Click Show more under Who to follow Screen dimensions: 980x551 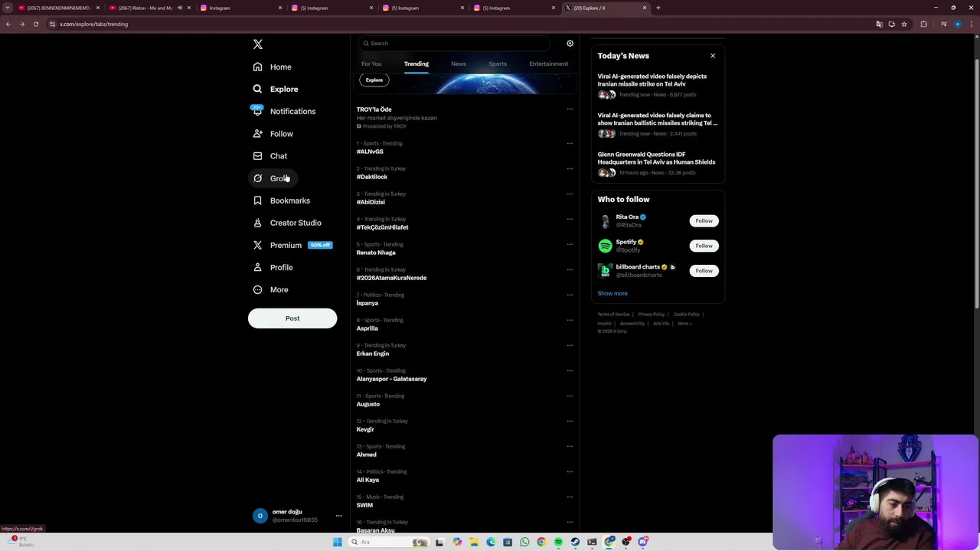coord(612,293)
